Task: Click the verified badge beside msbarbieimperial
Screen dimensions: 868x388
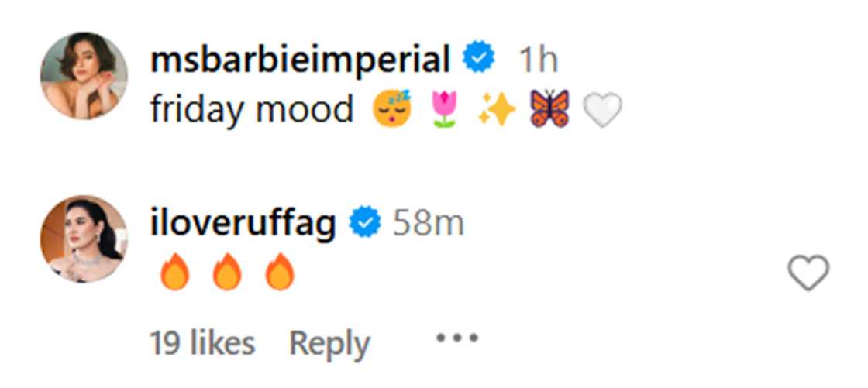Action: coord(479,60)
